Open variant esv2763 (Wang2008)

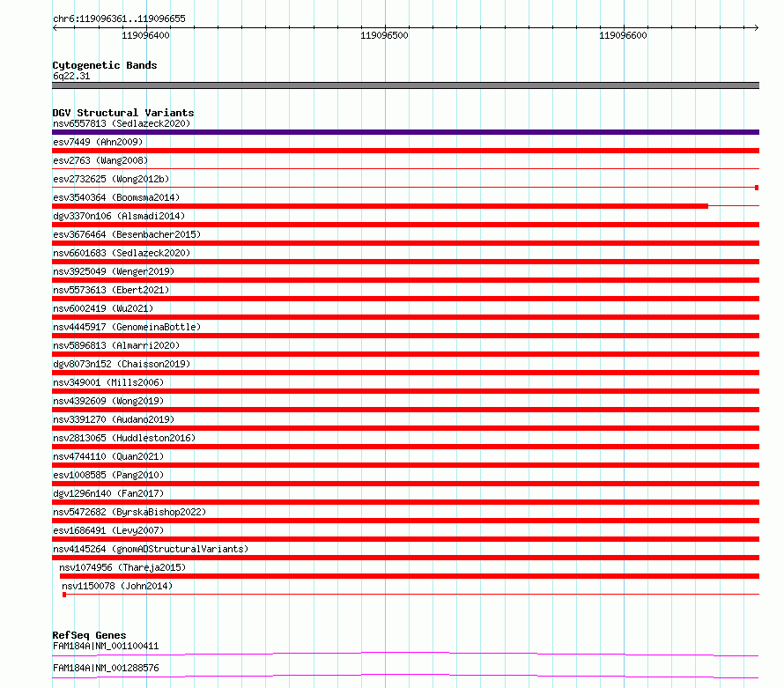[x=100, y=160]
